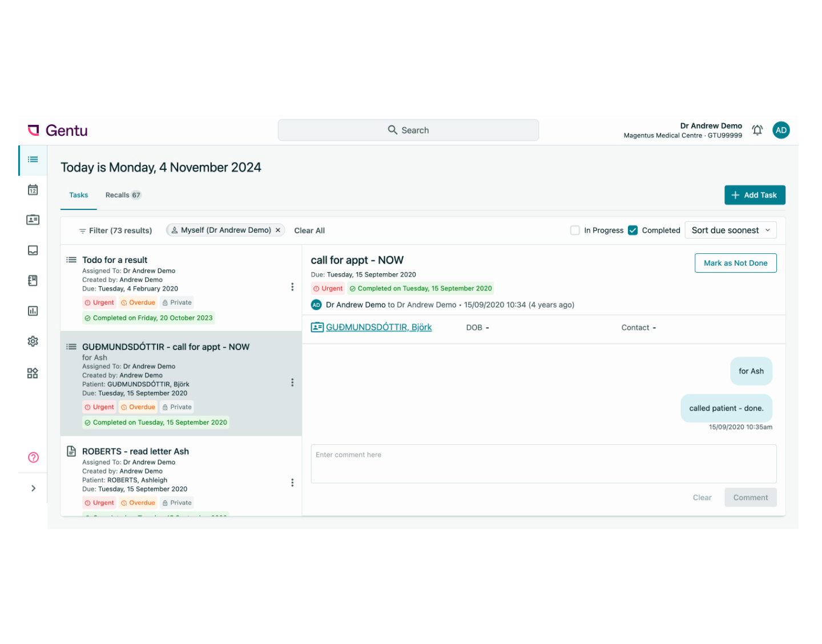The image size is (822, 644).
Task: Open the settings gear in sidebar
Action: [x=33, y=341]
